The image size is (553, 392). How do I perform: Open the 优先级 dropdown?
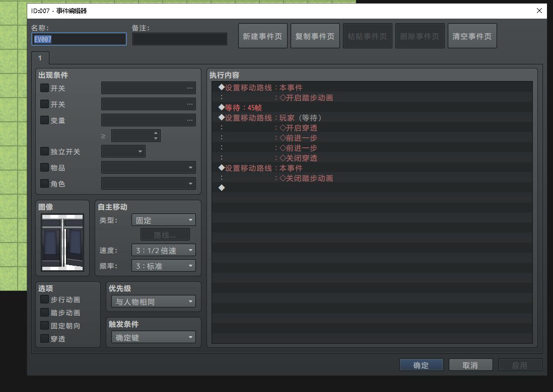pos(154,302)
